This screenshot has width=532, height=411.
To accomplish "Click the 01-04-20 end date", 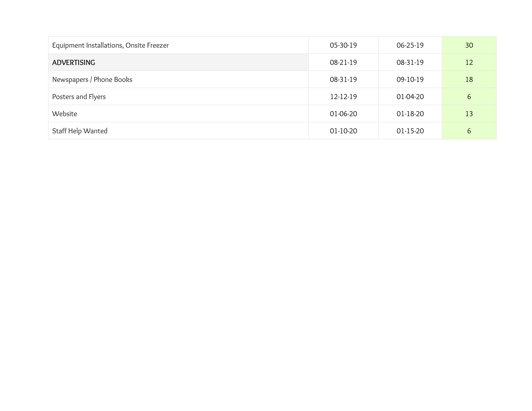I will coord(410,97).
